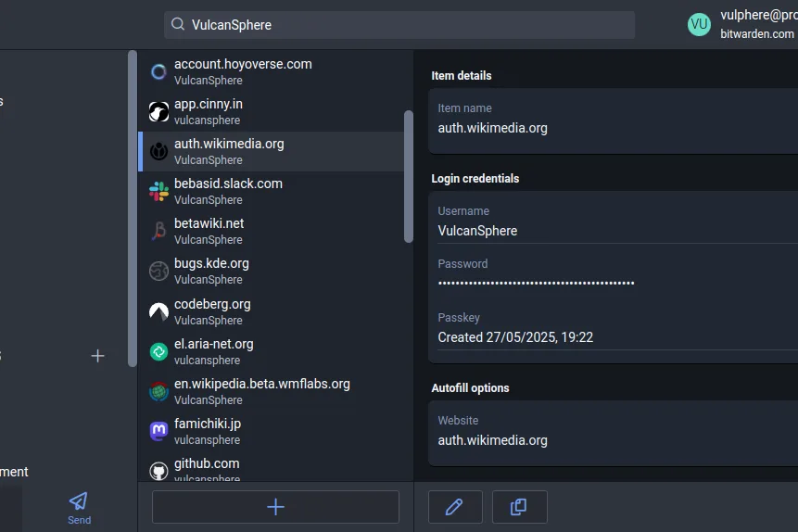Click the search magnifier icon
Viewport: 798px width, 532px height.
coord(178,24)
